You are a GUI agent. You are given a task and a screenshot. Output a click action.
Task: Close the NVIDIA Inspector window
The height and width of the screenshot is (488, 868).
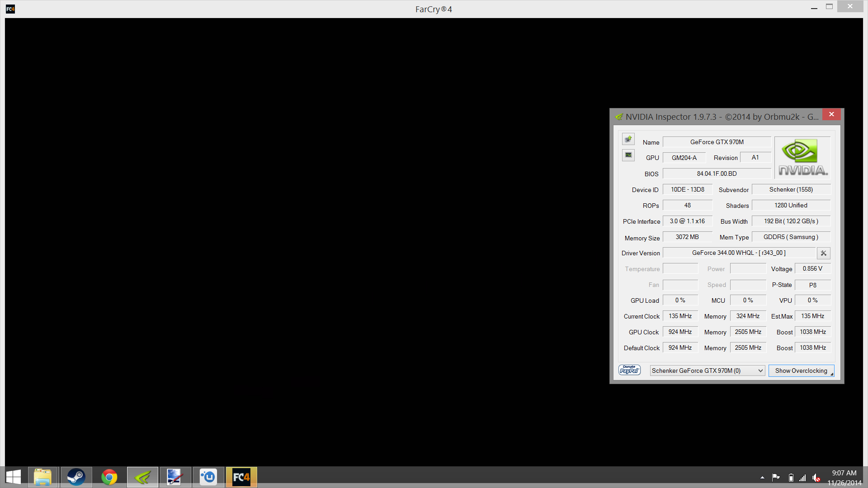(831, 114)
